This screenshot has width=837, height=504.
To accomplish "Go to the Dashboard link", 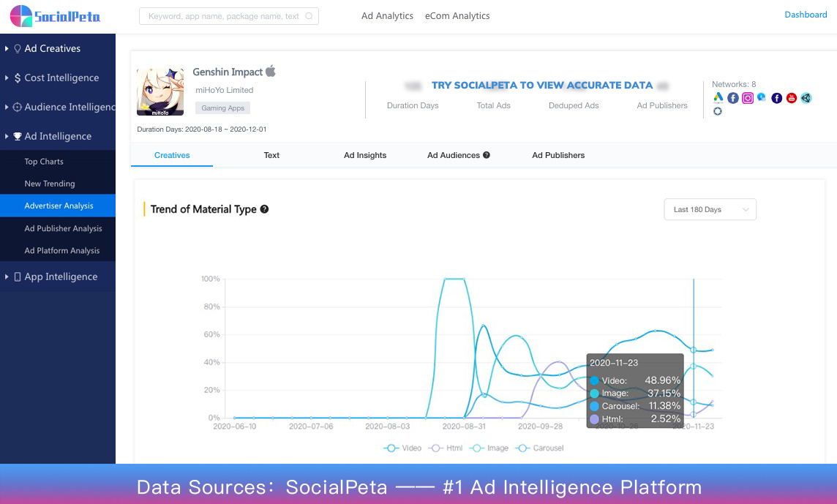I will click(x=806, y=15).
